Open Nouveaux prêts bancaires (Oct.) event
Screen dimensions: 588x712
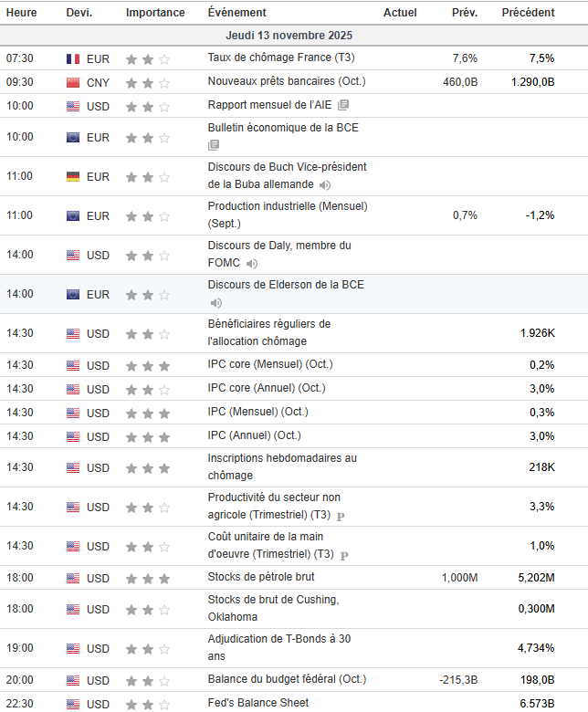(x=287, y=81)
